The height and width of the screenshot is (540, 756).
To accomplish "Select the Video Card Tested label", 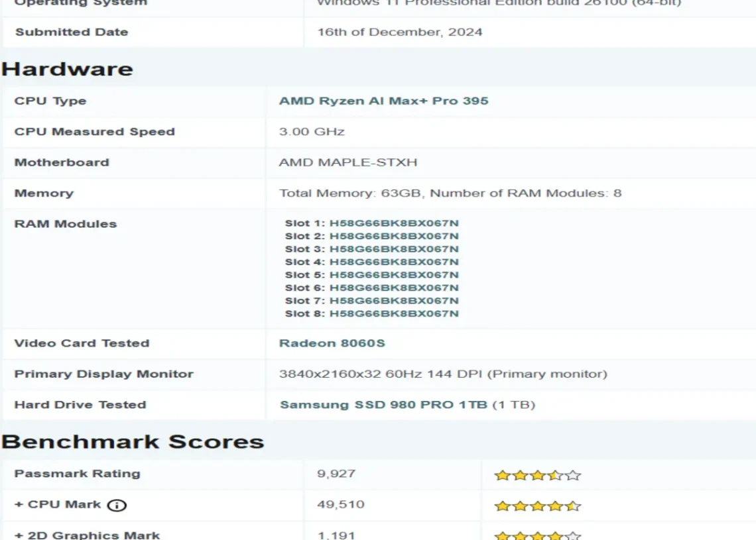I will tap(82, 343).
